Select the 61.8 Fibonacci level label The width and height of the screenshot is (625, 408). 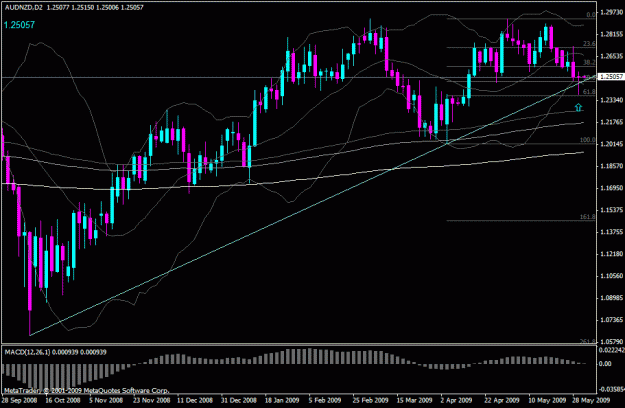tap(589, 92)
